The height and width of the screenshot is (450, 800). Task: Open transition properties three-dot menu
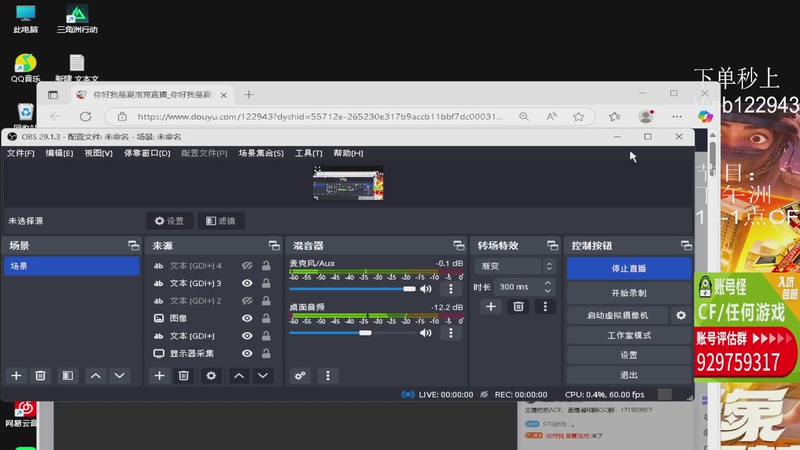click(x=545, y=307)
